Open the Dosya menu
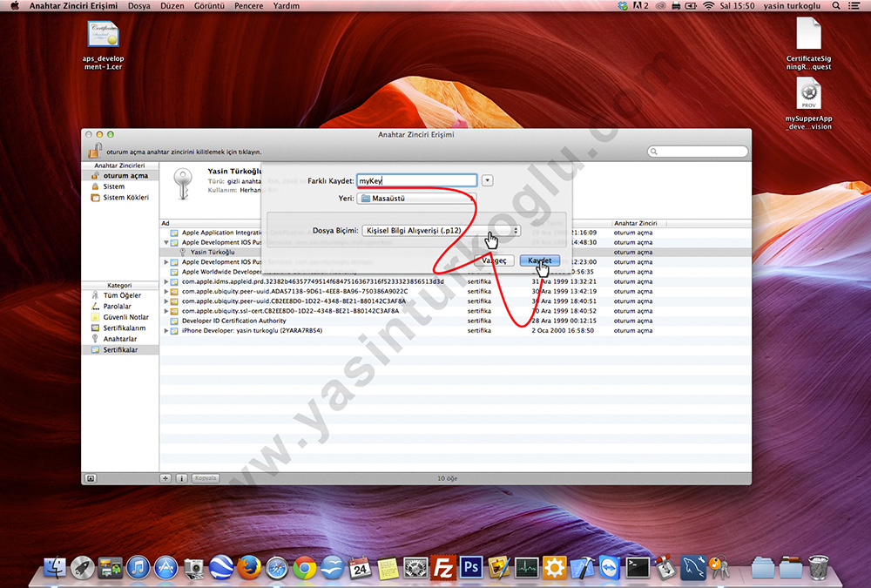This screenshot has width=871, height=588. (138, 5)
